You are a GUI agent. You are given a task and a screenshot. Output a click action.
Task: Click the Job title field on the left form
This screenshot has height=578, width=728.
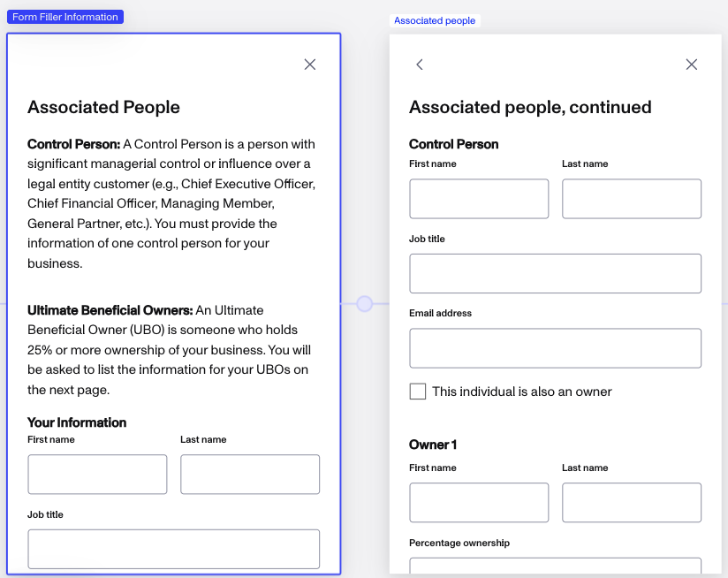(173, 549)
